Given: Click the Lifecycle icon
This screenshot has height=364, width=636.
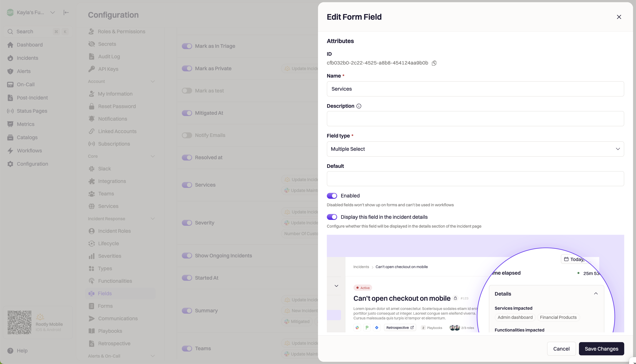Looking at the screenshot, I should click(92, 244).
